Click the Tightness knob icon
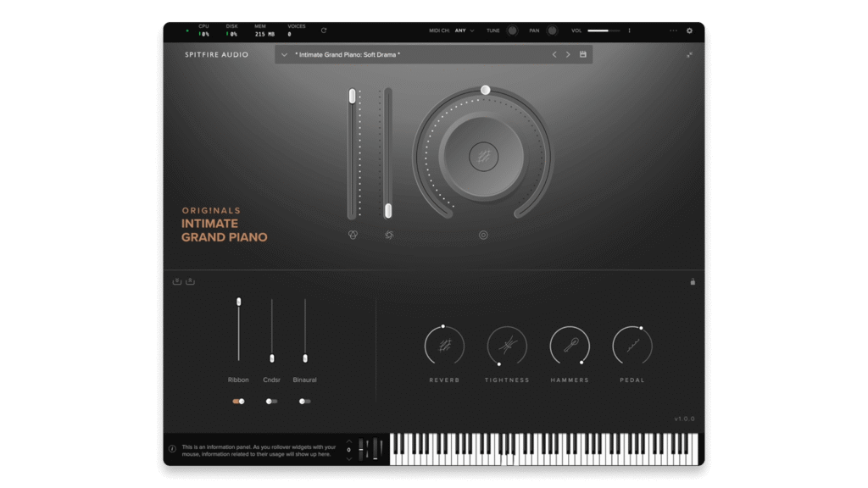 click(507, 346)
